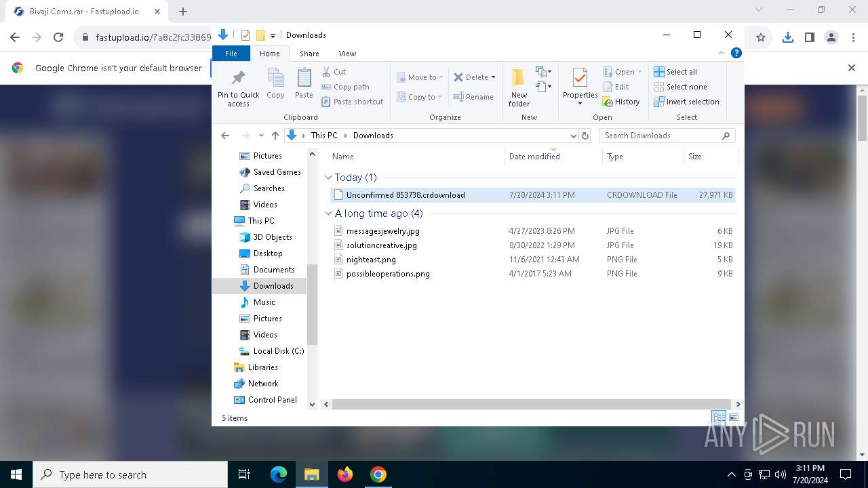868x488 pixels.
Task: Go back in Explorer navigation
Action: coord(225,136)
